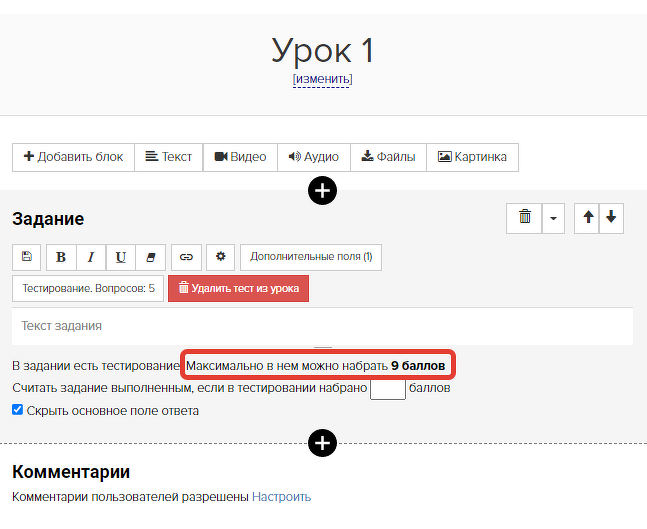
Task: Move task block down with arrow
Action: 611,218
